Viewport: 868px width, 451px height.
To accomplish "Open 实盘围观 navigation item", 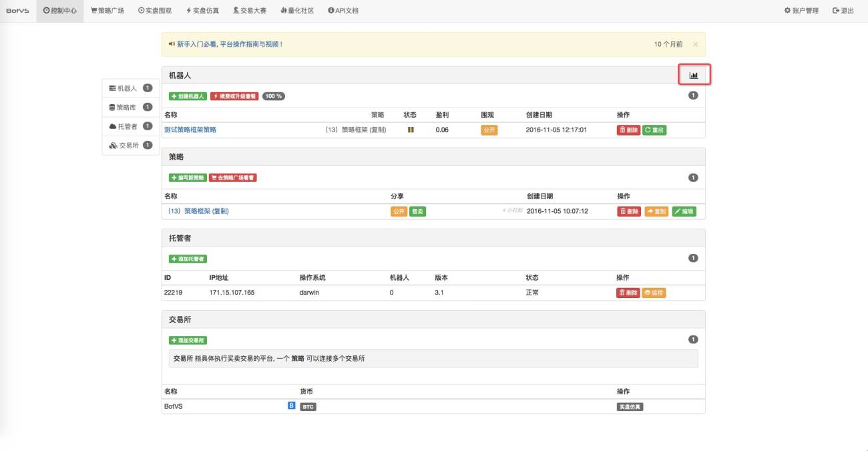I will [x=154, y=11].
